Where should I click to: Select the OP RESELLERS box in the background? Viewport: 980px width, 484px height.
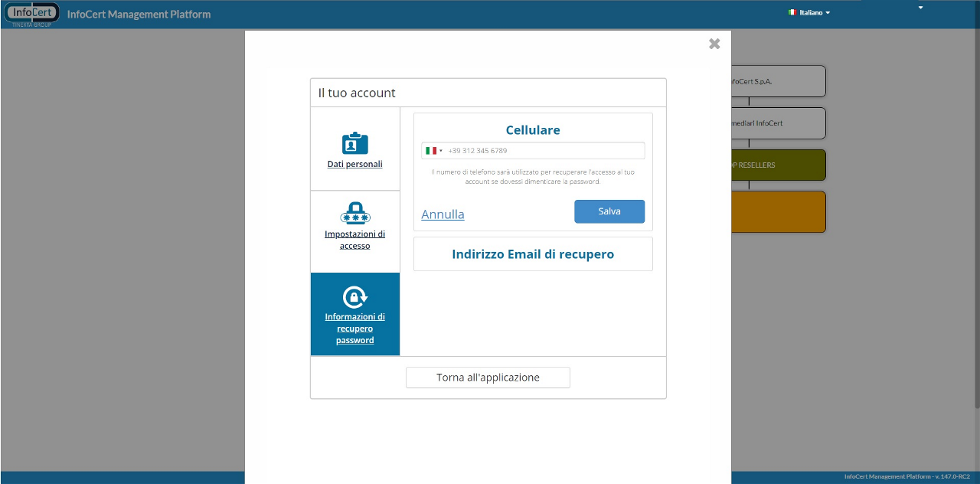tap(778, 165)
